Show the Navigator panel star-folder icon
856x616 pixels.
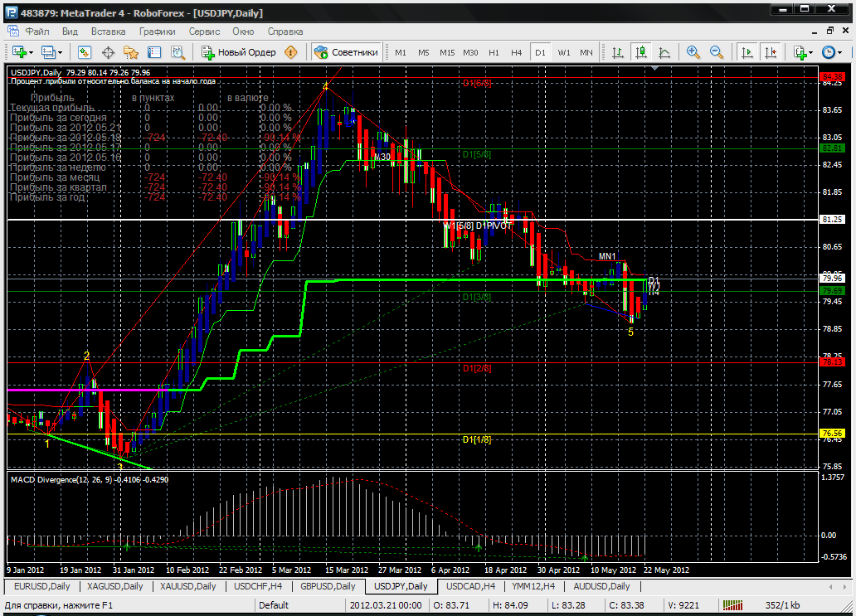click(130, 52)
